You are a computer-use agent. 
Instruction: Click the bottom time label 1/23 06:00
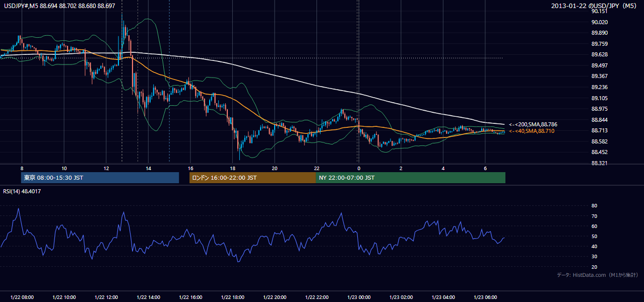click(x=485, y=297)
